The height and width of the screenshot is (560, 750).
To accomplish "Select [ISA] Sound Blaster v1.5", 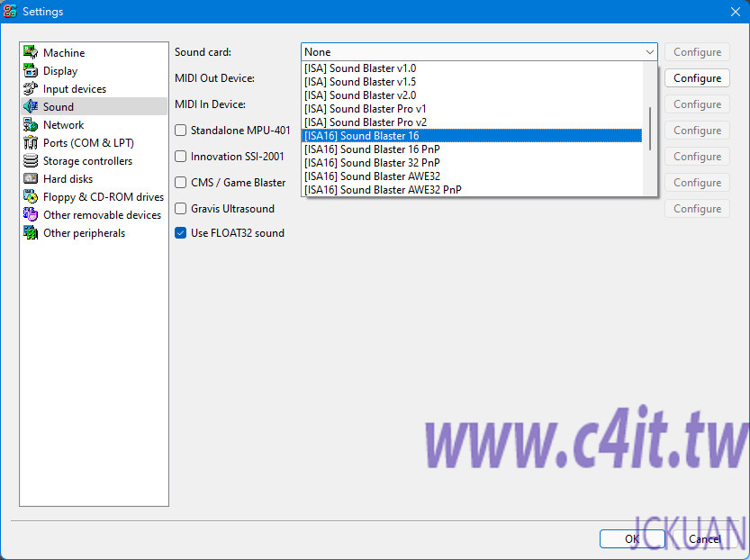I will coord(472,82).
